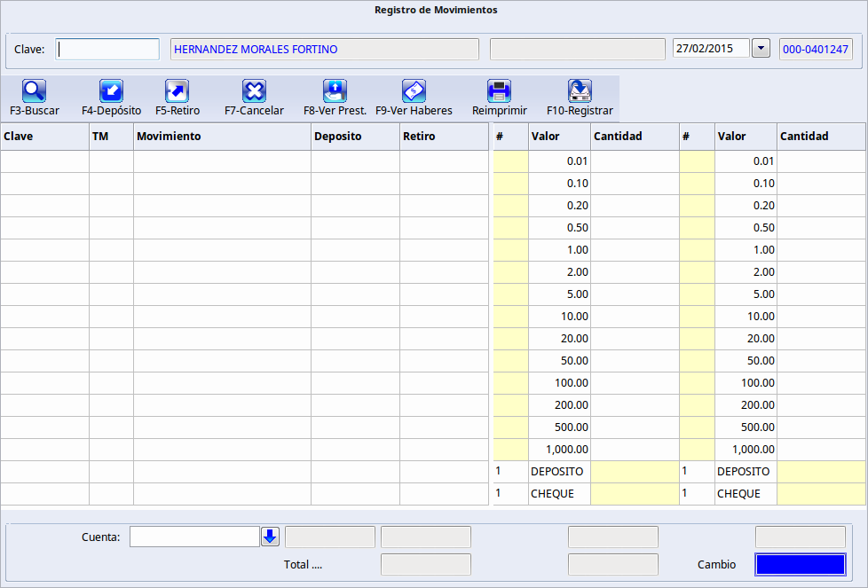Click the F10-Registrar icon

580,90
